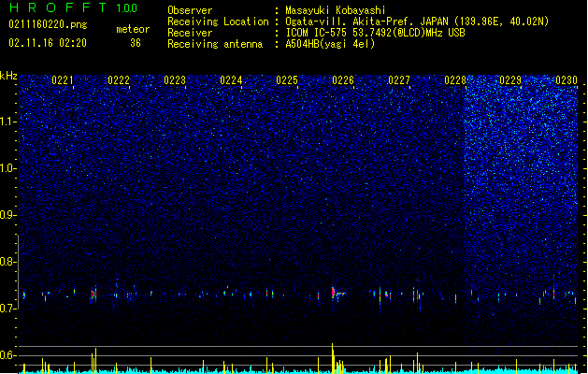Click the date stamp 02.11.16 02:20
The width and height of the screenshot is (588, 374).
pyautogui.click(x=48, y=43)
